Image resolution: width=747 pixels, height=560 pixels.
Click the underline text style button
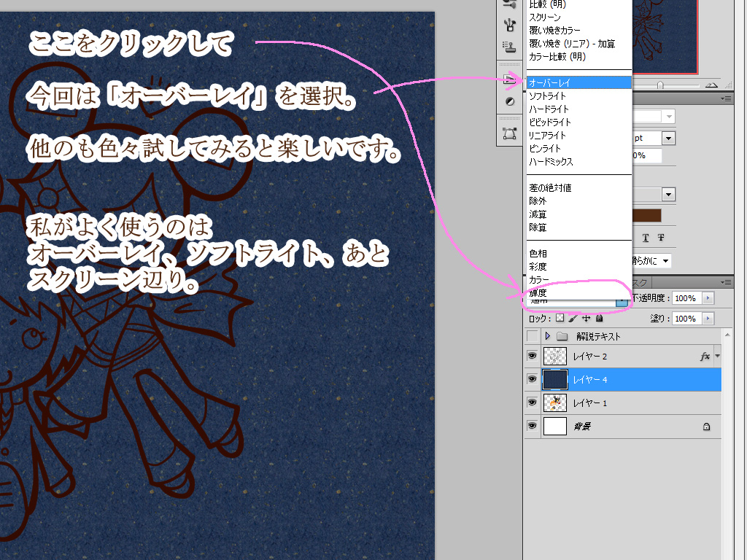pos(646,238)
